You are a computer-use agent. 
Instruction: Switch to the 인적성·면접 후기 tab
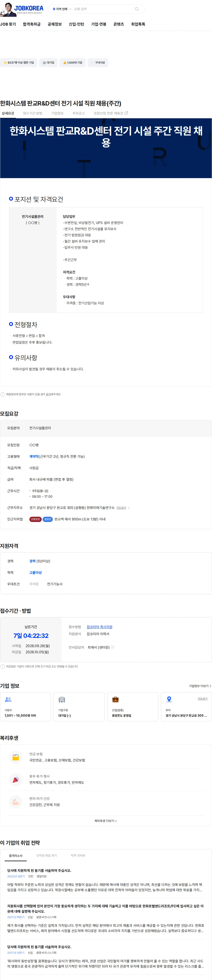[x=46, y=856]
